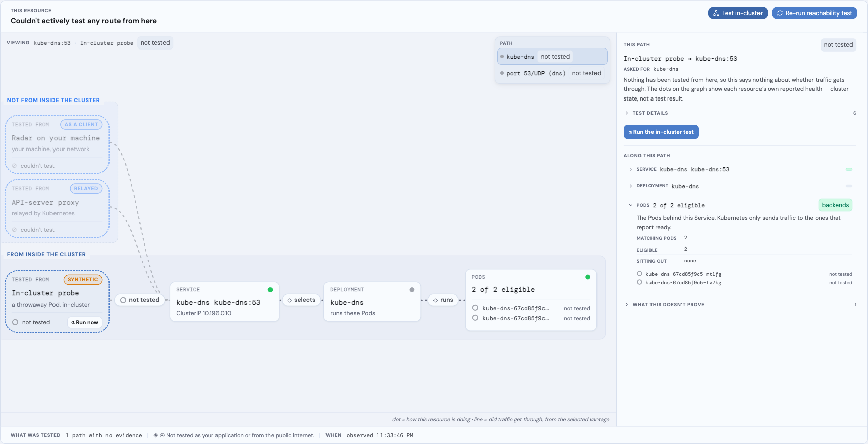Viewport: 868px width, 444px height.
Task: Select the In-cluster probe vantage card
Action: click(x=57, y=302)
